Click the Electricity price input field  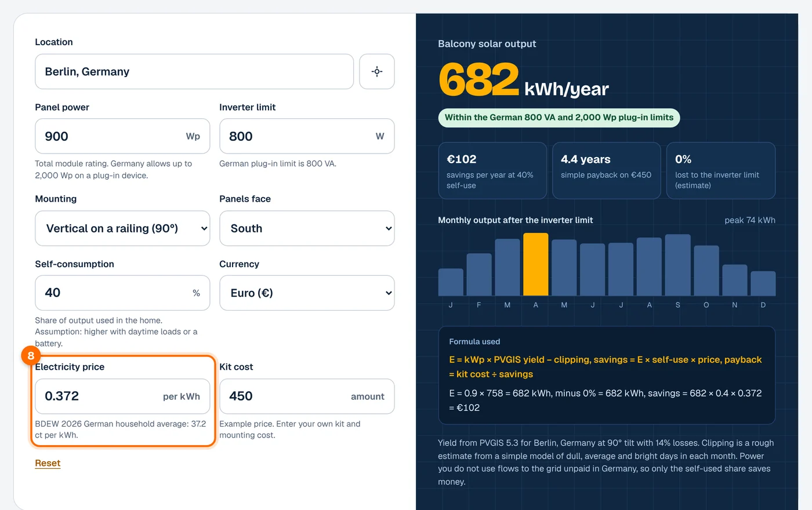click(x=122, y=396)
